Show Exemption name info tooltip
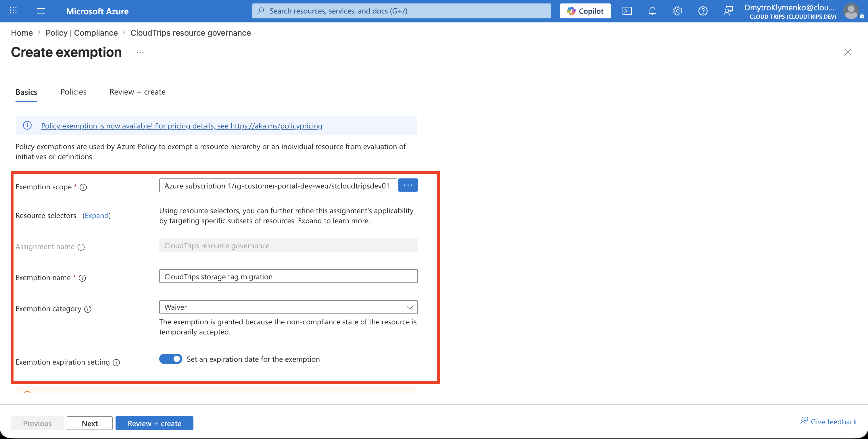 (82, 278)
